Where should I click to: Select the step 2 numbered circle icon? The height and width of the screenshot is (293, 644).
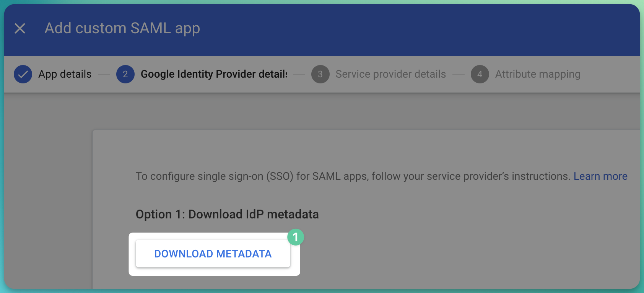coord(125,74)
